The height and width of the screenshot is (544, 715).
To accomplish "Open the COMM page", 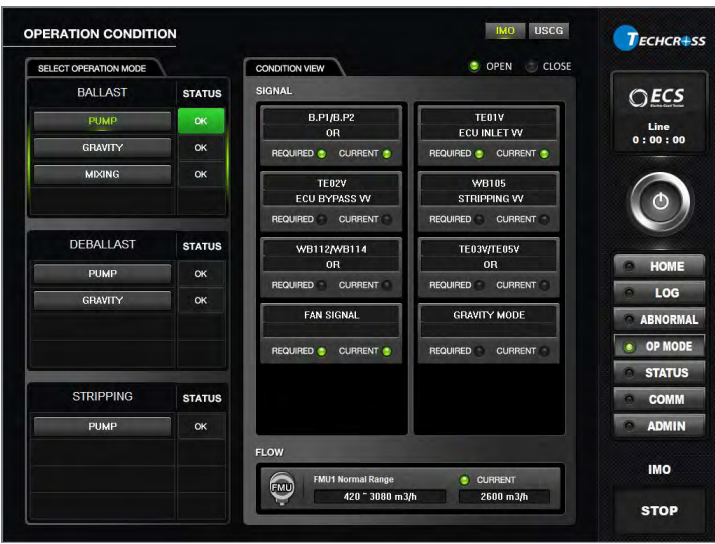I will click(x=659, y=399).
